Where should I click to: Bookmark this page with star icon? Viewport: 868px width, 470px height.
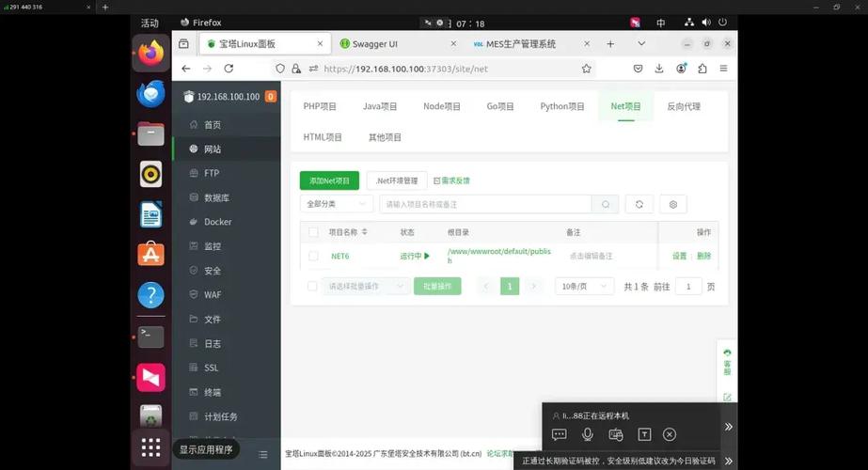tap(586, 69)
